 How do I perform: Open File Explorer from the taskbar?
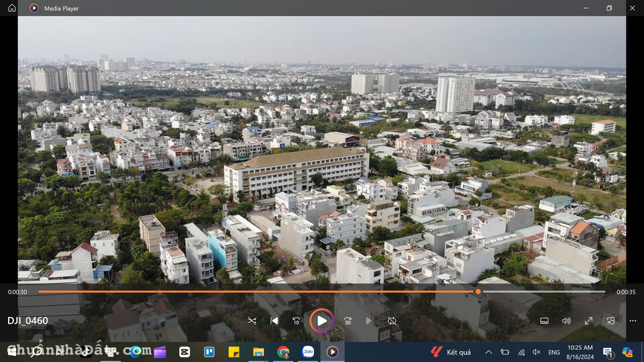click(x=258, y=352)
